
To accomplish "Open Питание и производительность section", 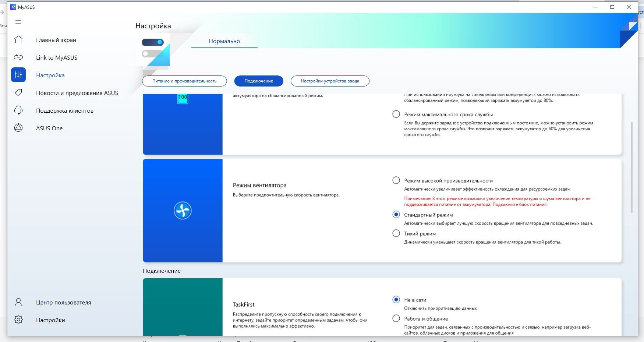I will (184, 81).
